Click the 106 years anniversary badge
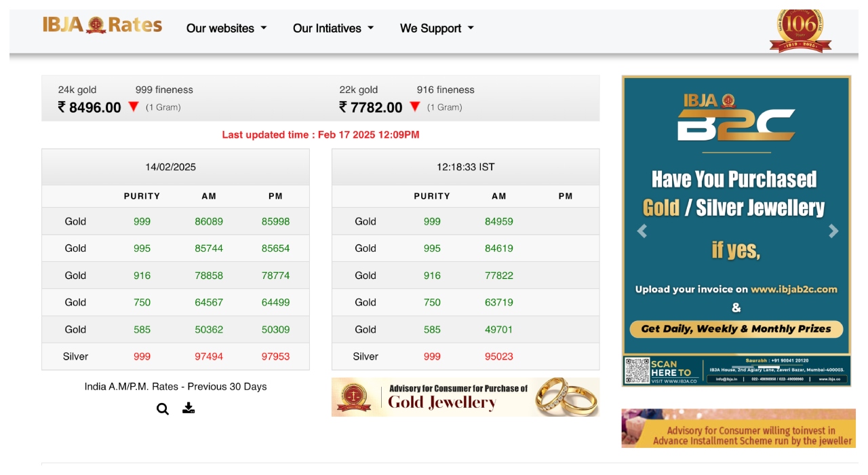Image resolution: width=868 pixels, height=475 pixels. [800, 28]
